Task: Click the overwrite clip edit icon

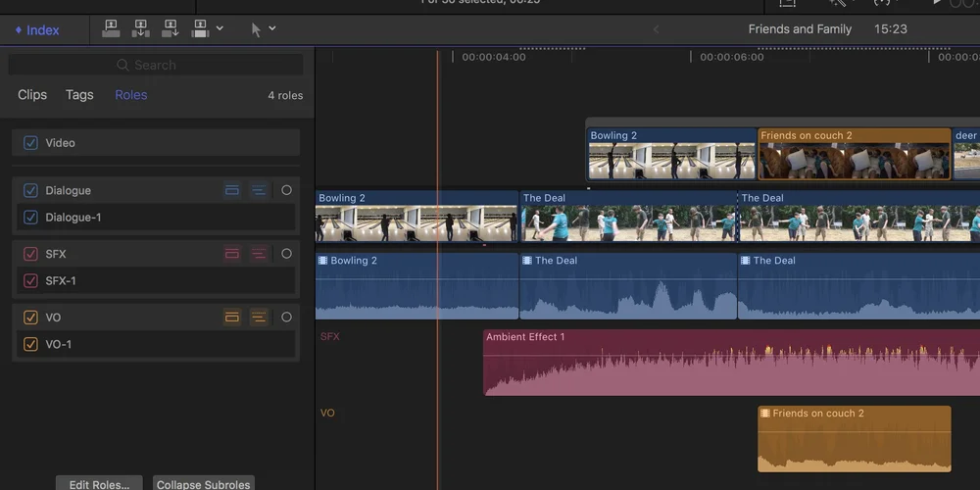Action: (201, 28)
